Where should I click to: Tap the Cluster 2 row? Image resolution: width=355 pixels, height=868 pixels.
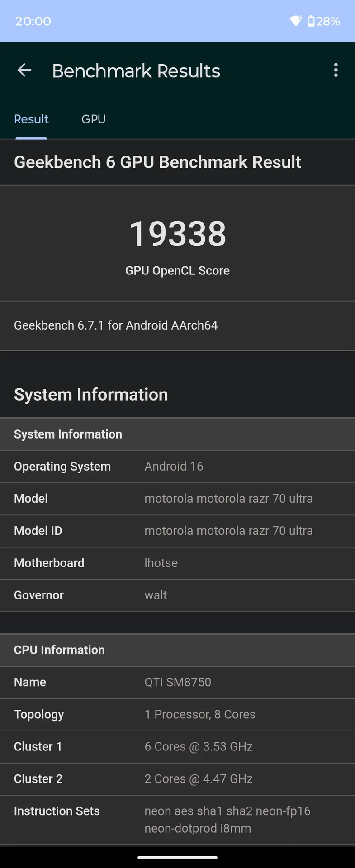(x=177, y=778)
